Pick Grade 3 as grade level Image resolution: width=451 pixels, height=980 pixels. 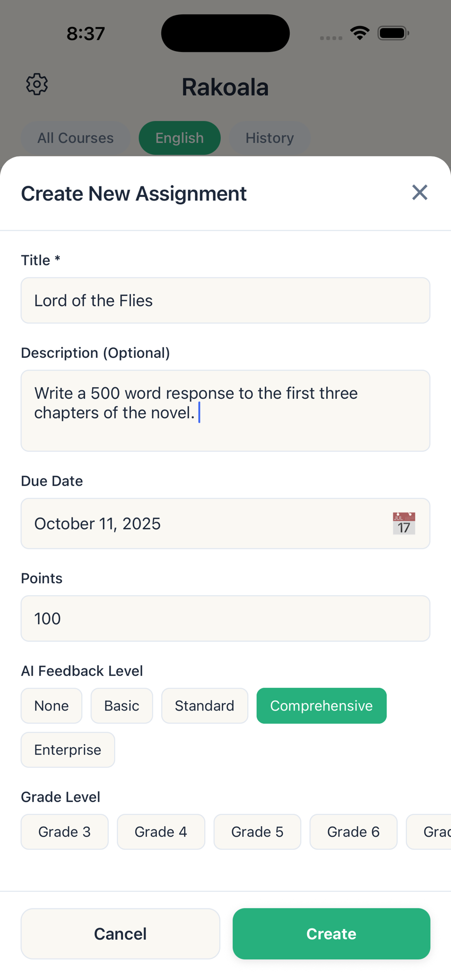[64, 832]
